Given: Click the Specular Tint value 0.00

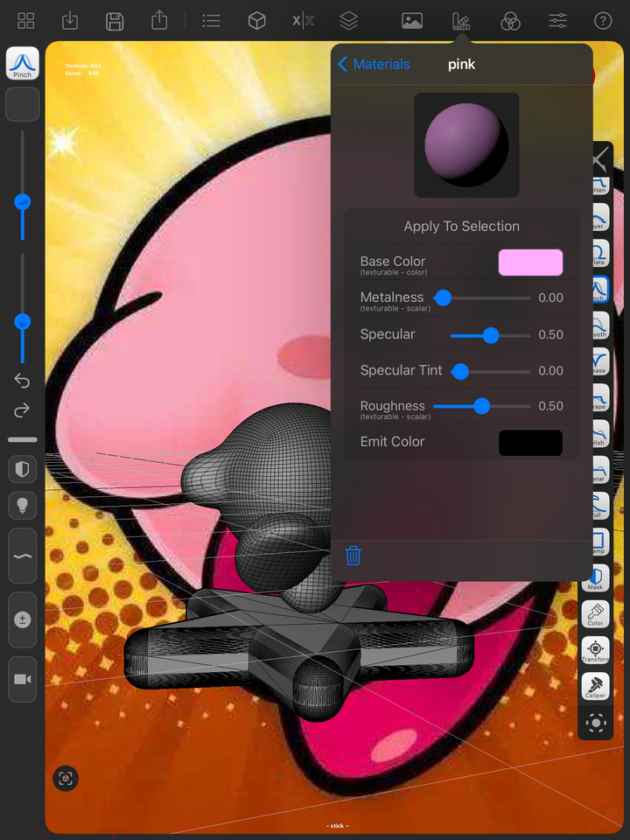Looking at the screenshot, I should (550, 371).
